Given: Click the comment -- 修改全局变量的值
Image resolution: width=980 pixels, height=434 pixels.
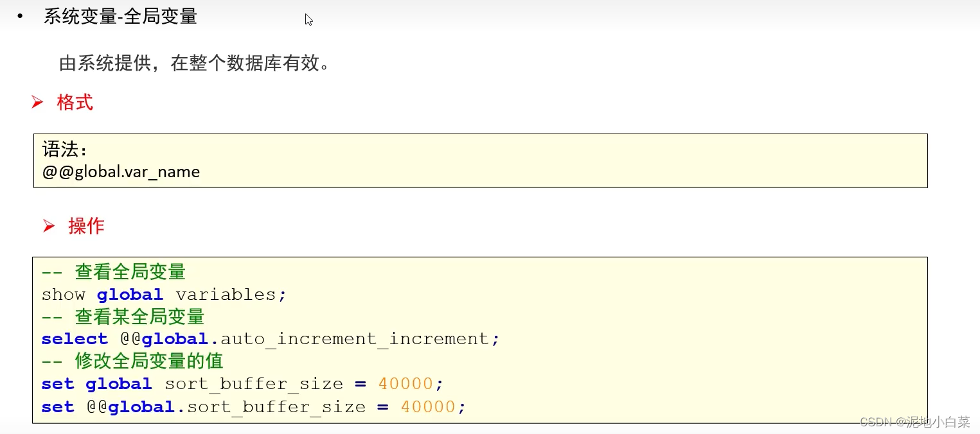Looking at the screenshot, I should 132,361.
